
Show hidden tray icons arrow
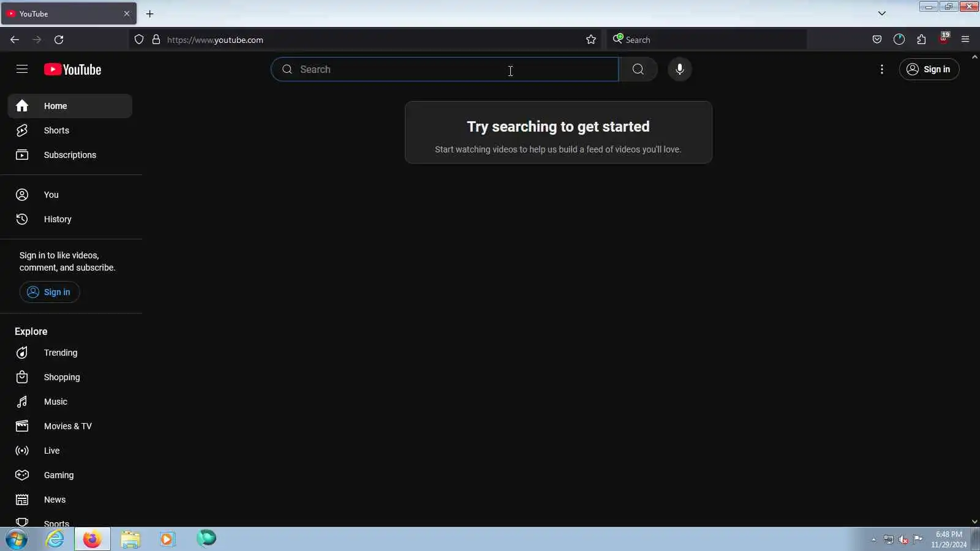click(x=874, y=540)
